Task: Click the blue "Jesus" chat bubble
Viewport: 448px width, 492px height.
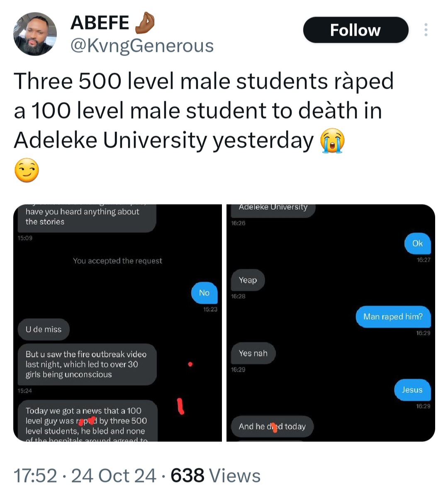Action: (x=412, y=390)
